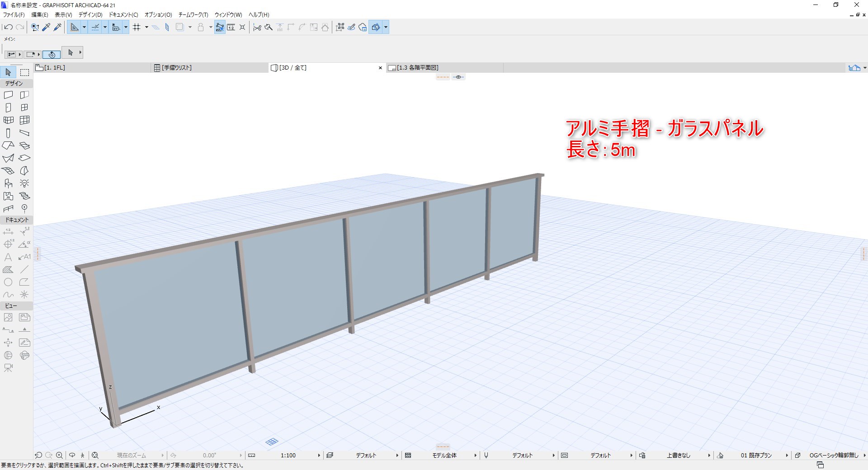Close the [3D / 全て] tab
This screenshot has width=868, height=470.
(380, 68)
